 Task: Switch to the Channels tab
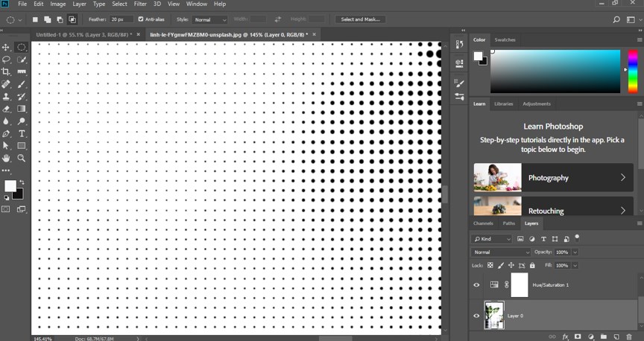pos(483,223)
